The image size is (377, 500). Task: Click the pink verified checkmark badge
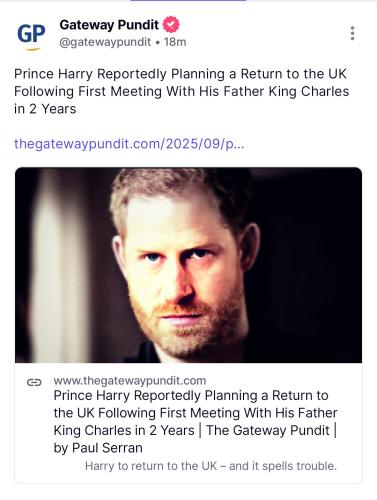[x=171, y=25]
